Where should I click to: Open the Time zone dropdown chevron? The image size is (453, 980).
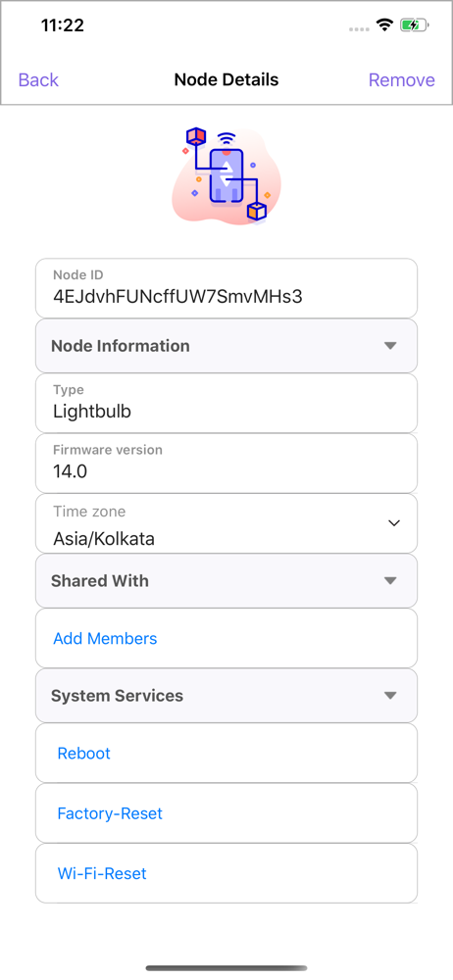394,523
